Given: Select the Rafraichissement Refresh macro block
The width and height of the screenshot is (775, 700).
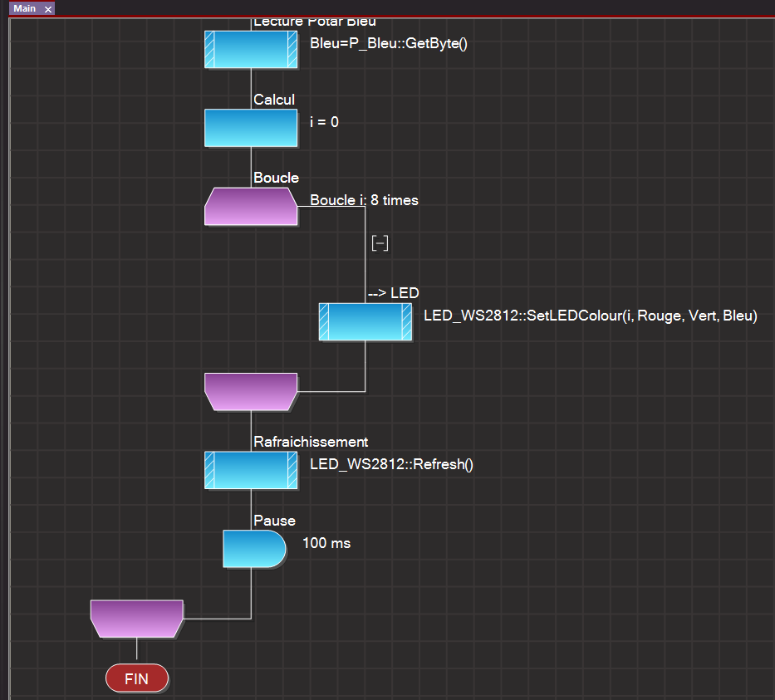Looking at the screenshot, I should pos(251,470).
